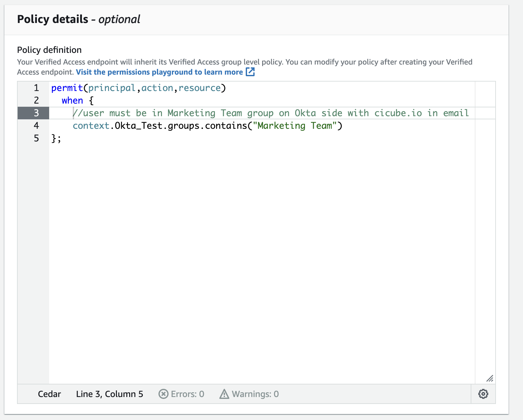
Task: Click the Errors status icon
Action: click(x=163, y=394)
